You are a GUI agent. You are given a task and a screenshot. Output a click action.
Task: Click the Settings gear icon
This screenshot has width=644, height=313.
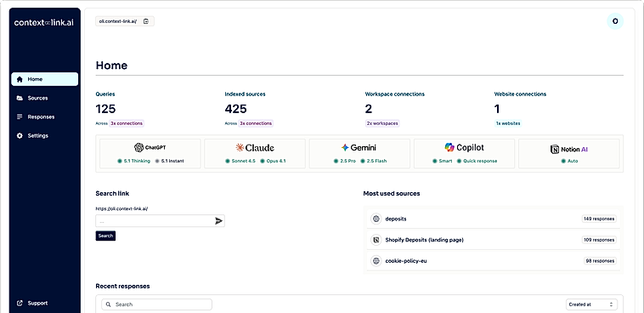[x=20, y=136]
